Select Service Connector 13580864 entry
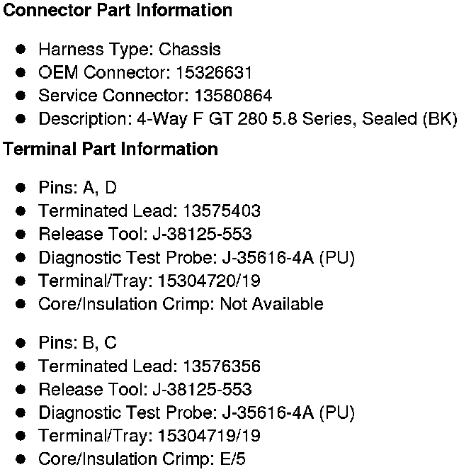The height and width of the screenshot is (472, 476). [x=155, y=96]
